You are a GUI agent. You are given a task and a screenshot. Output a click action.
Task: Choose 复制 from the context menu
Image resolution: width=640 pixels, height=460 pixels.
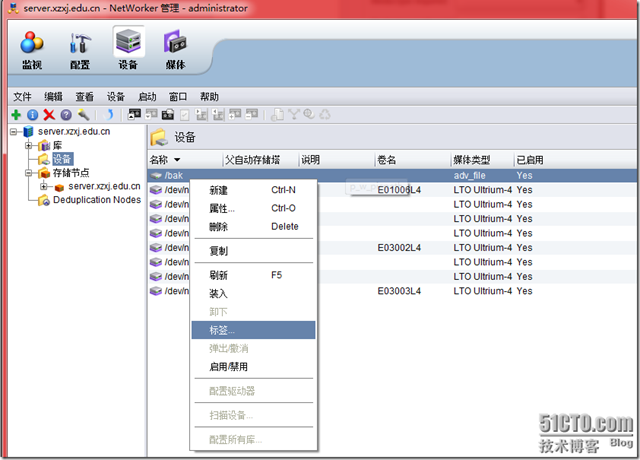(x=253, y=251)
